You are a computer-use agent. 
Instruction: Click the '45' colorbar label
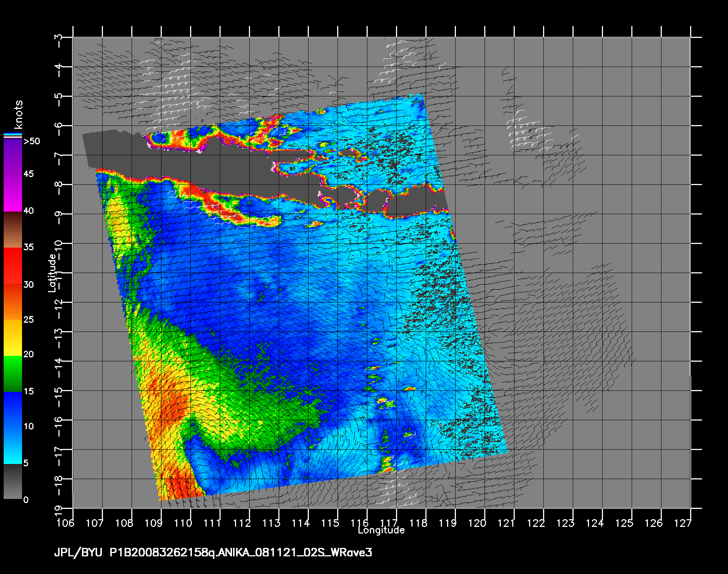pos(29,174)
